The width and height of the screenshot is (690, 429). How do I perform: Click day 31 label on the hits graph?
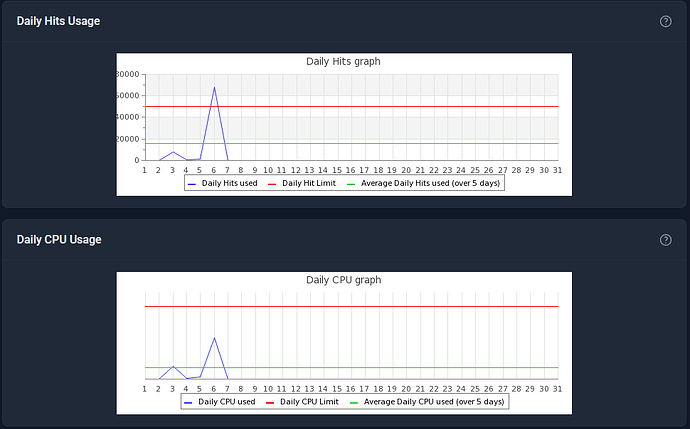[558, 170]
